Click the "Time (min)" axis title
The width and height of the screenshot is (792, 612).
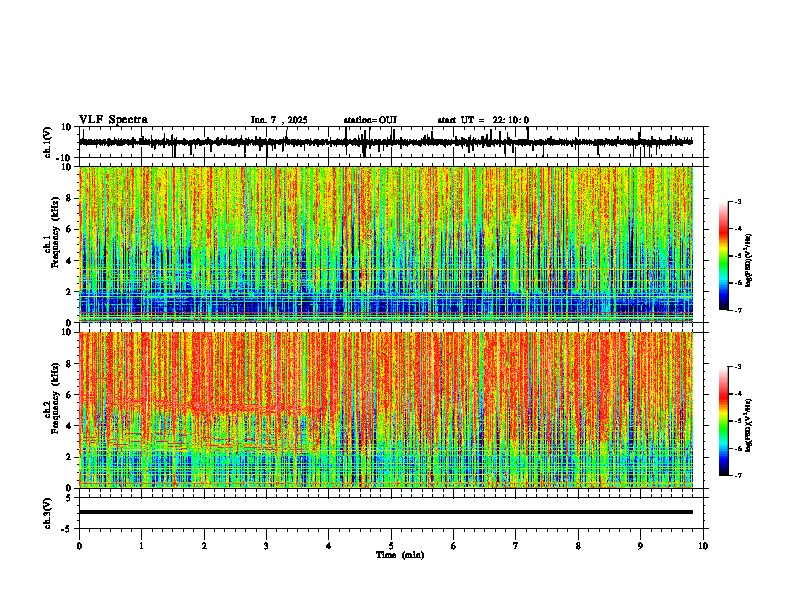(400, 555)
